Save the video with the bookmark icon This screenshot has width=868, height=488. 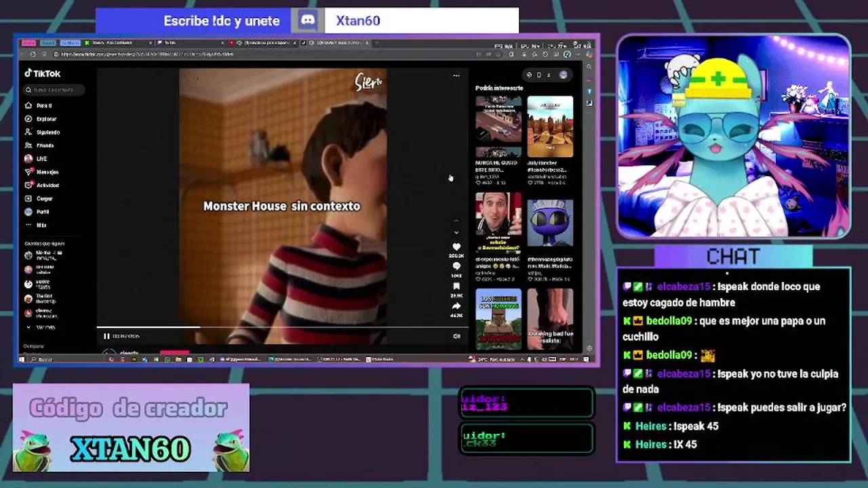pos(456,287)
